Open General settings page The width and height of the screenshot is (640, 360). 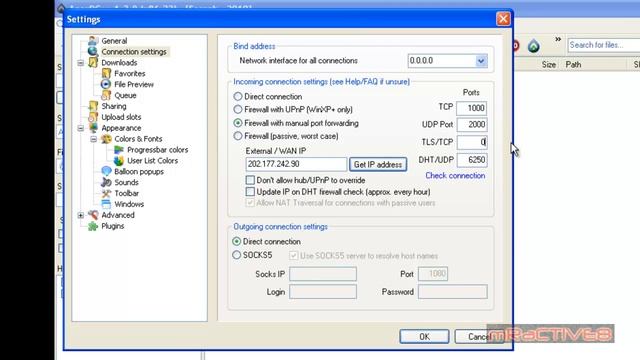[114, 41]
